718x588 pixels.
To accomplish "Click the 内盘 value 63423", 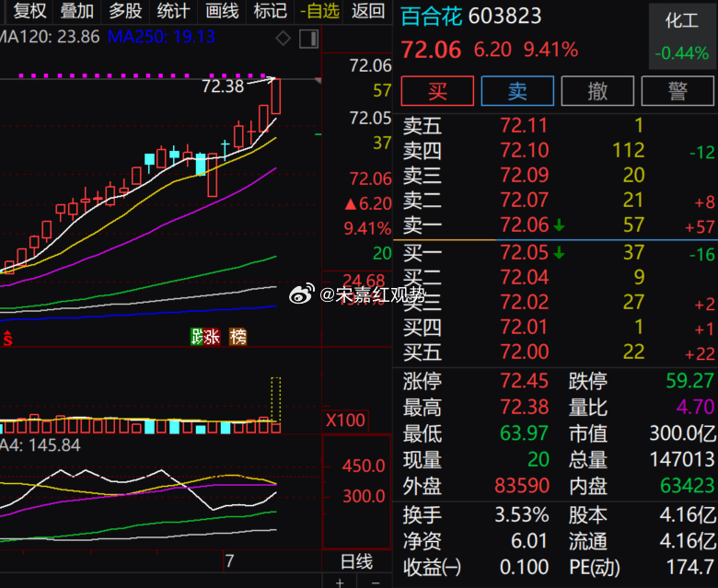I will (x=688, y=486).
